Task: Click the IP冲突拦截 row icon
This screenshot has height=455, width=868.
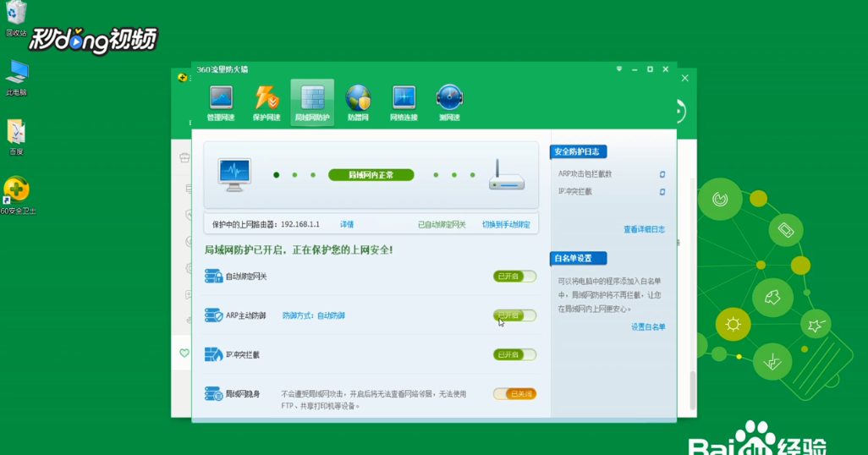Action: click(213, 354)
